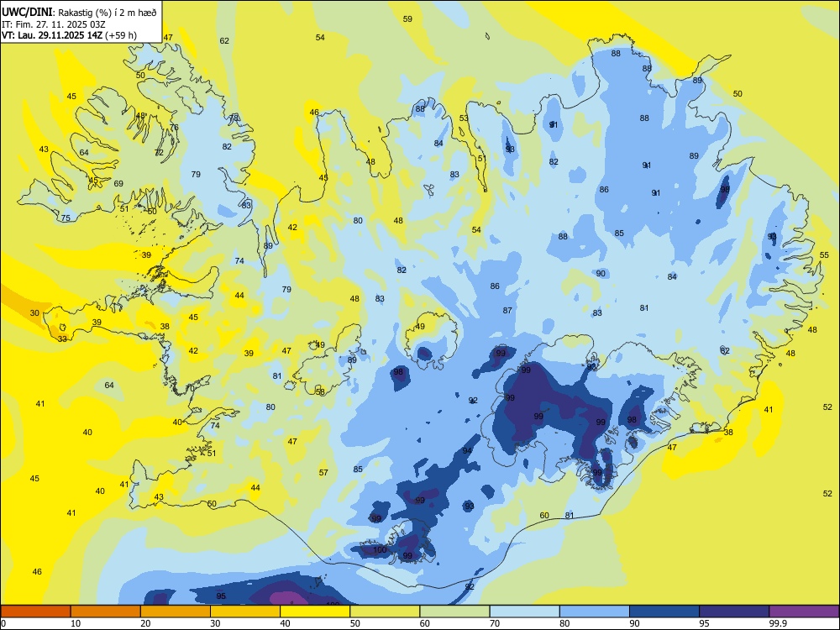Click the legend tick label '0'
This screenshot has width=840, height=630.
tap(3, 623)
